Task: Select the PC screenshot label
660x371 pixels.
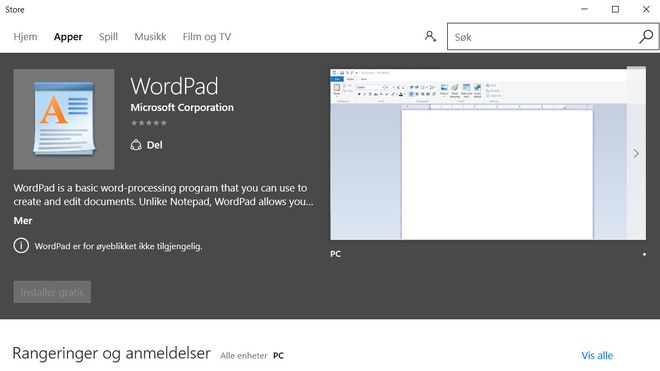Action: point(335,254)
